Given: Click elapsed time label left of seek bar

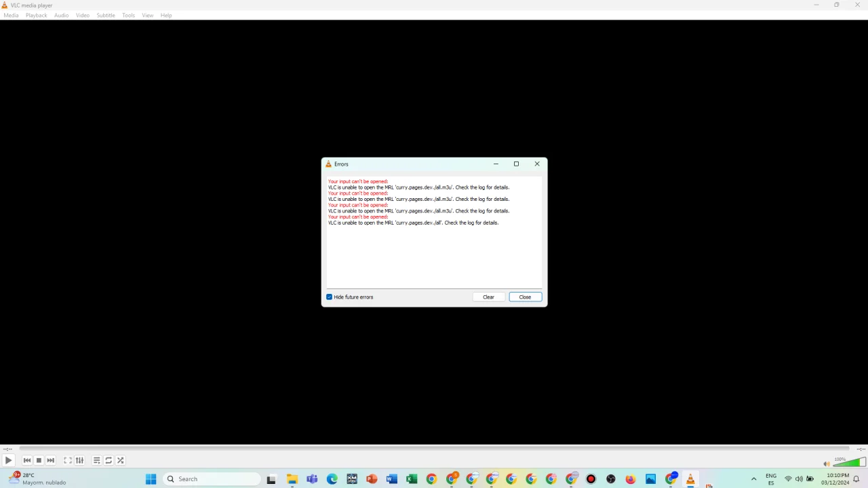Looking at the screenshot, I should pyautogui.click(x=7, y=449).
